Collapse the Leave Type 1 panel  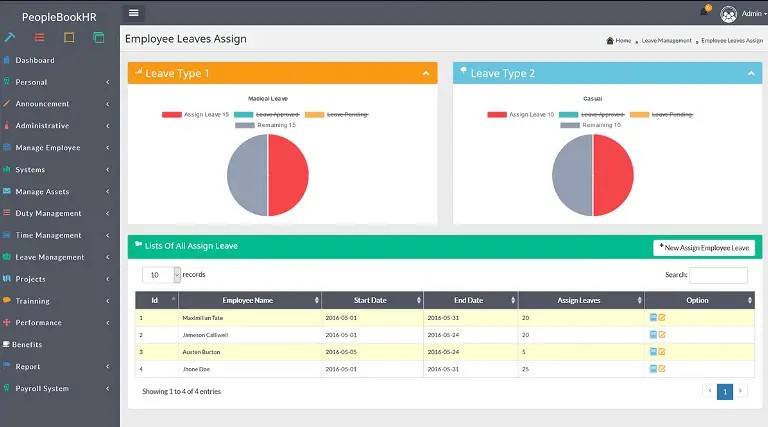(x=426, y=73)
